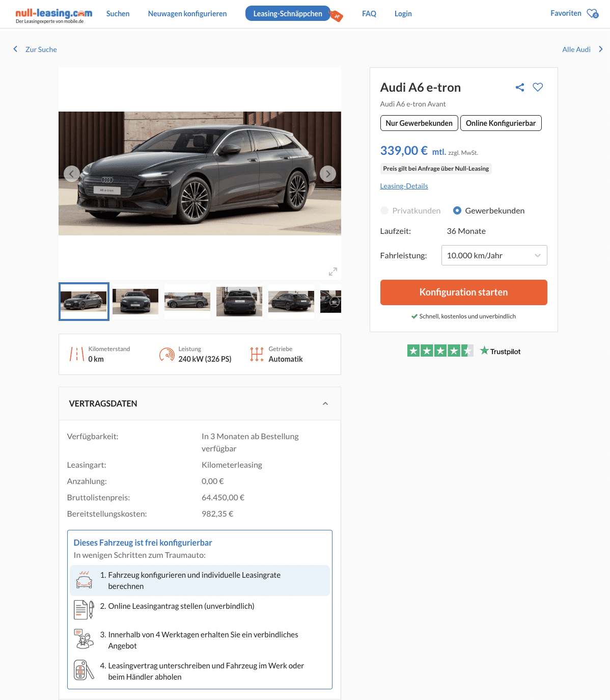Open Neuwagen konfigurieren menu item
This screenshot has width=610, height=700.
pos(187,14)
